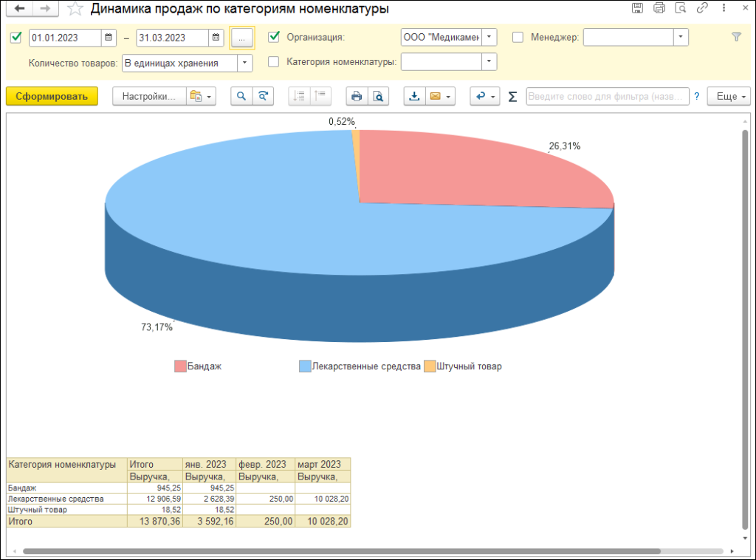Save the report with download arrow icon

click(x=414, y=96)
